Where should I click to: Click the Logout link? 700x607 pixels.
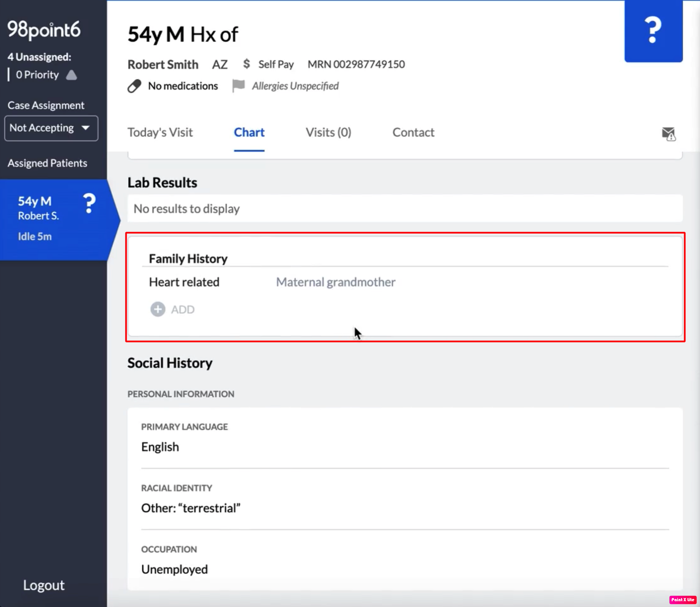[x=44, y=585]
